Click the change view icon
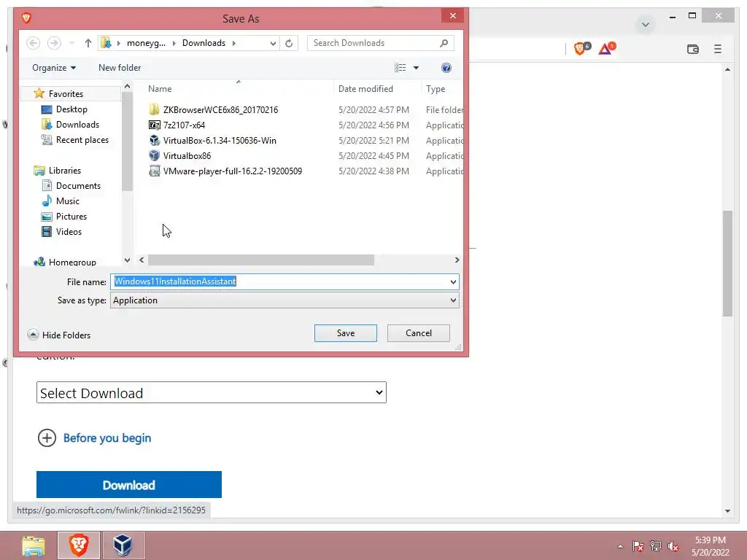The width and height of the screenshot is (747, 560). (400, 68)
